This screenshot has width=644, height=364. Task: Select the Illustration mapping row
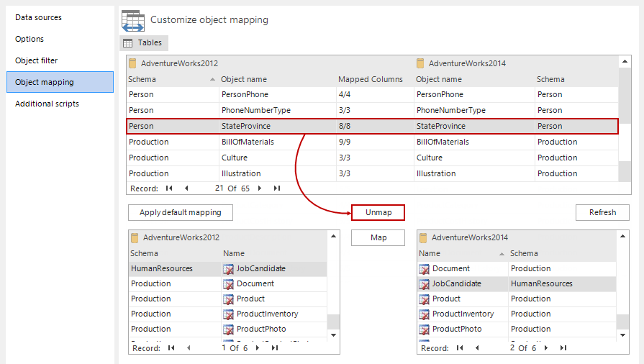[372, 173]
